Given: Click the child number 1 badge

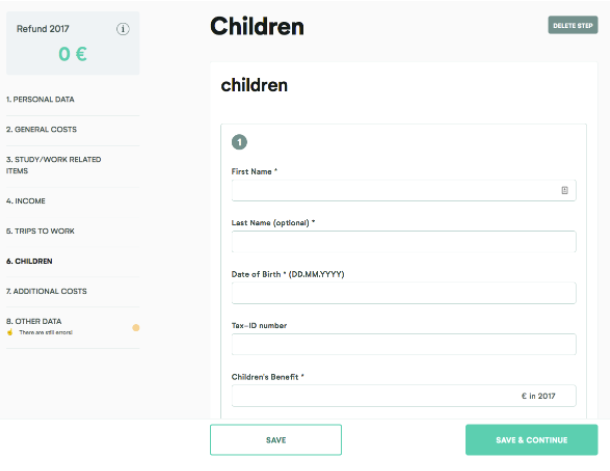Looking at the screenshot, I should pyautogui.click(x=239, y=142).
